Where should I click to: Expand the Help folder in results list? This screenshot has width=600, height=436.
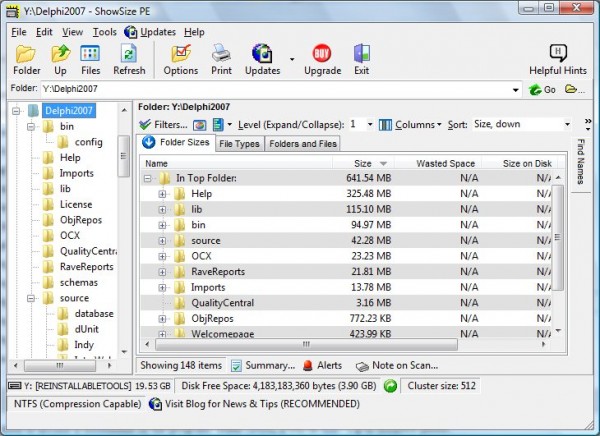[163, 193]
